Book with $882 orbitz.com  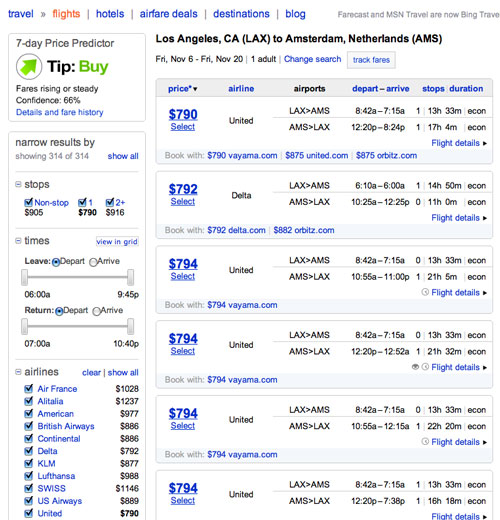pos(304,230)
